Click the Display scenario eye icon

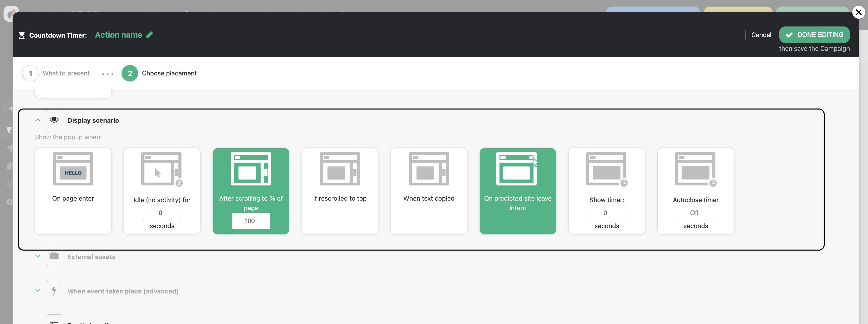pyautogui.click(x=54, y=120)
